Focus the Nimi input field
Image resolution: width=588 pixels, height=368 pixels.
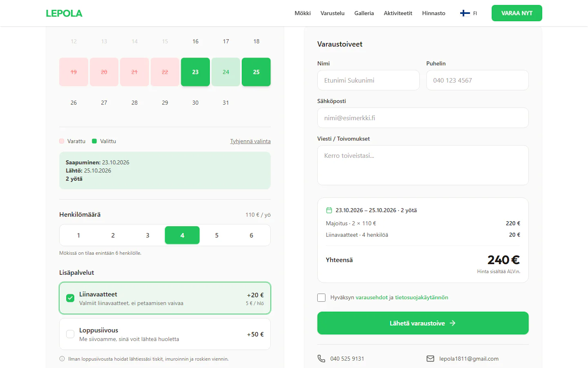(368, 80)
